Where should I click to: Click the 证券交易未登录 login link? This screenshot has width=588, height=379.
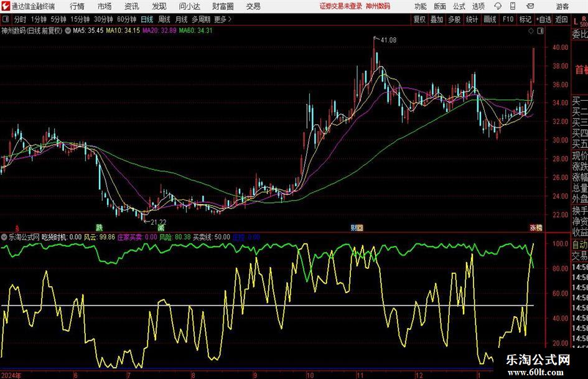pyautogui.click(x=341, y=6)
